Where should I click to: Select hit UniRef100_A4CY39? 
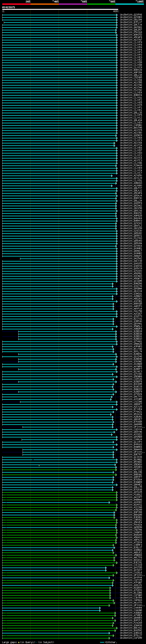(131, 261)
